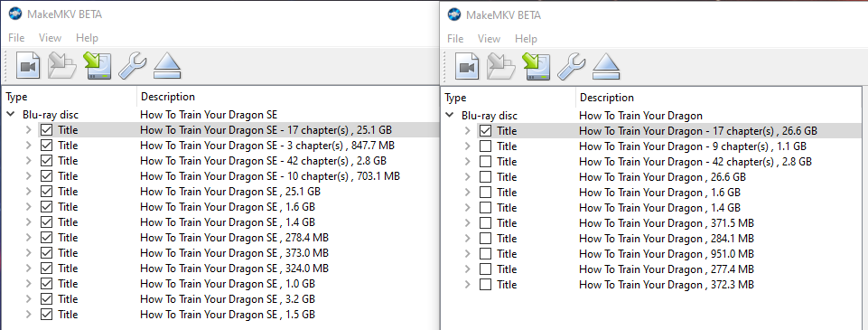Expand the 3.2 GB title row
The image size is (868, 330).
point(29,299)
